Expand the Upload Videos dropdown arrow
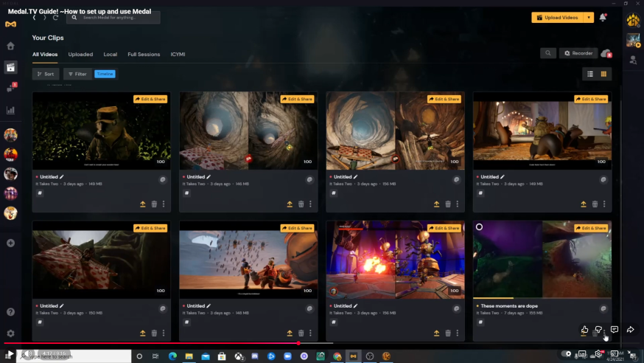644x363 pixels. [x=588, y=18]
